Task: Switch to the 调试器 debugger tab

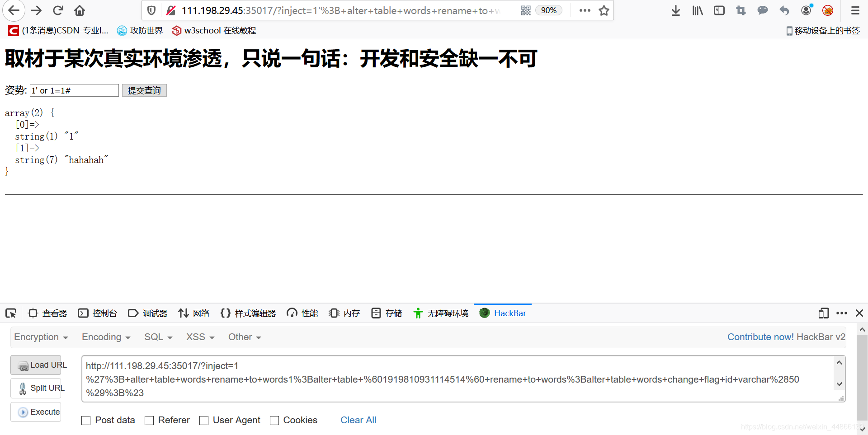Action: click(148, 313)
